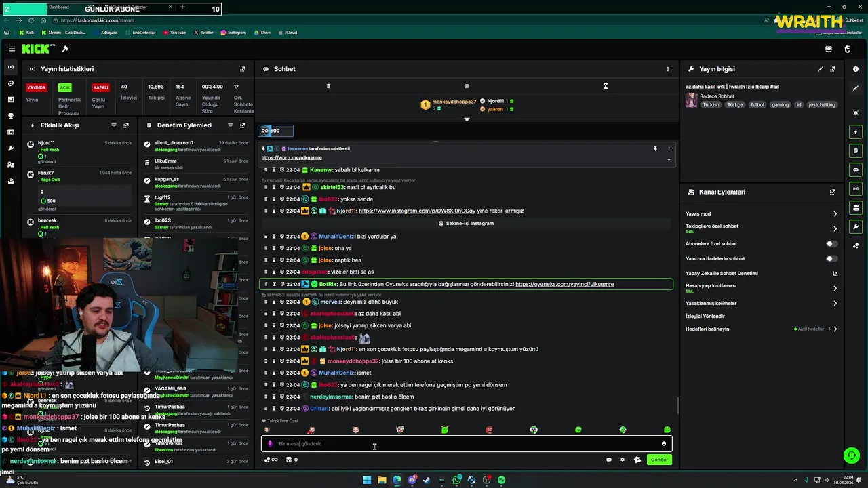Open pinned worp.me/ulkuemre link

click(292, 158)
